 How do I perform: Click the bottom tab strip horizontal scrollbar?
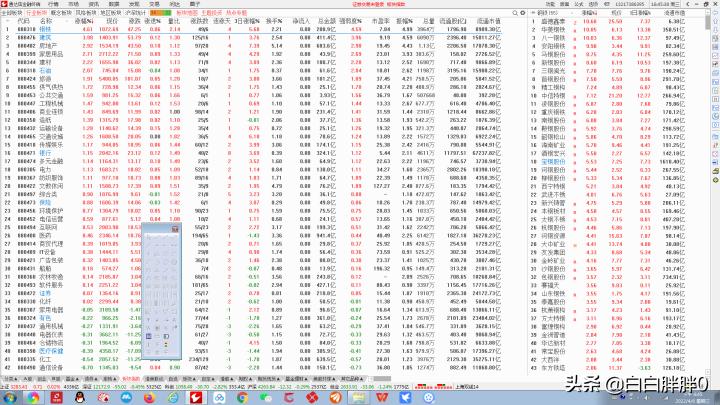pos(381,379)
